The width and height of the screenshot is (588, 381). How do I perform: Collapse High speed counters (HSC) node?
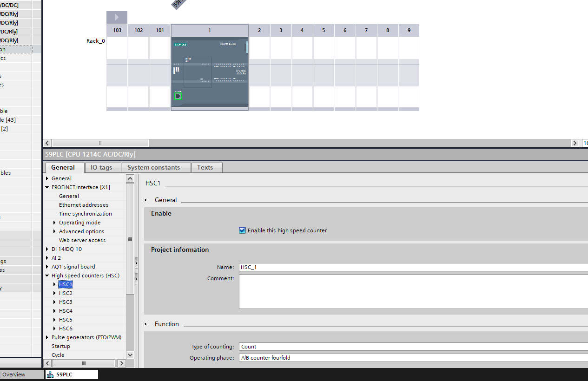pos(47,276)
